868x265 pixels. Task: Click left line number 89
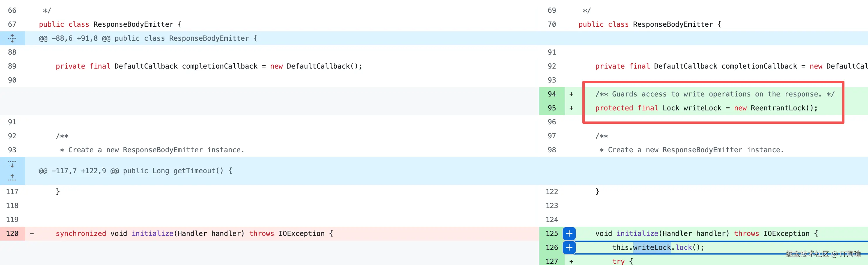pyautogui.click(x=12, y=66)
